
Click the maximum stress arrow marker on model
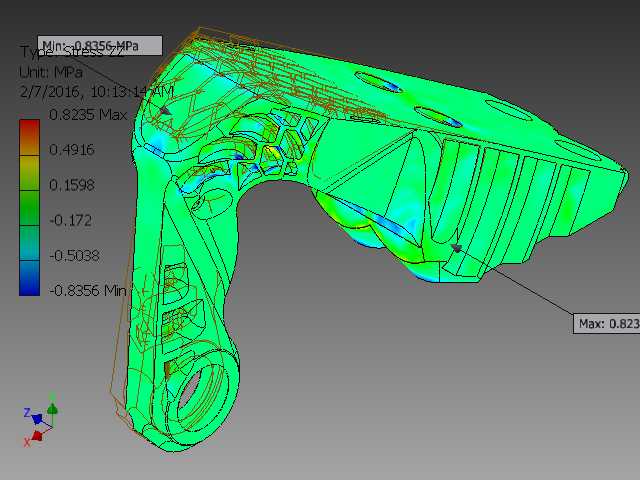(456, 248)
